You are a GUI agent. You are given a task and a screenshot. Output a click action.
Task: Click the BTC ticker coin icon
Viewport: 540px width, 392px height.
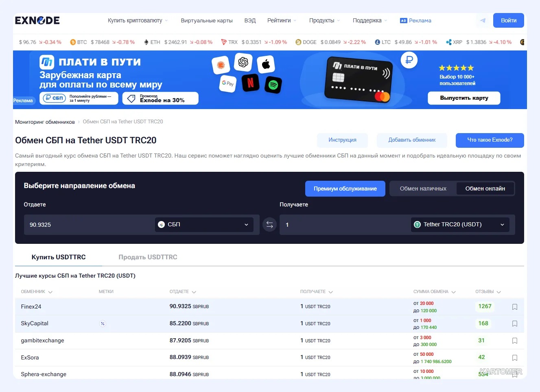point(73,42)
